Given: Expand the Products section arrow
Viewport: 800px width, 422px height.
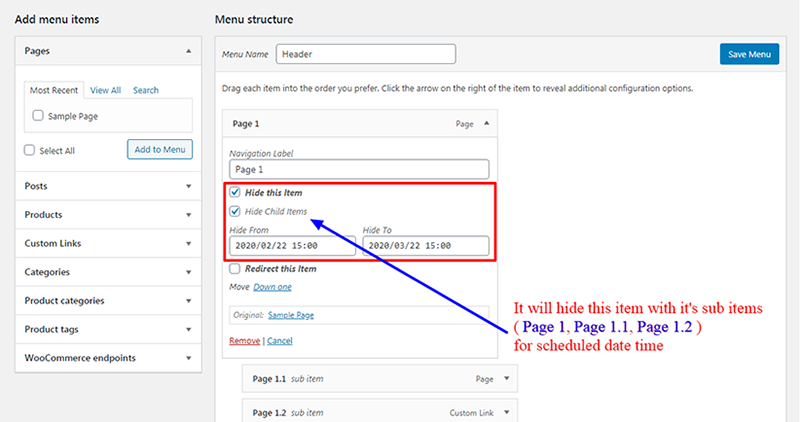Looking at the screenshot, I should click(188, 215).
